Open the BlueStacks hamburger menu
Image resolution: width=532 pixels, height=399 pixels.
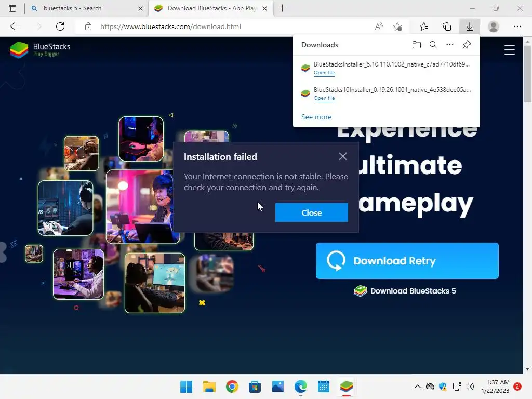coord(509,50)
